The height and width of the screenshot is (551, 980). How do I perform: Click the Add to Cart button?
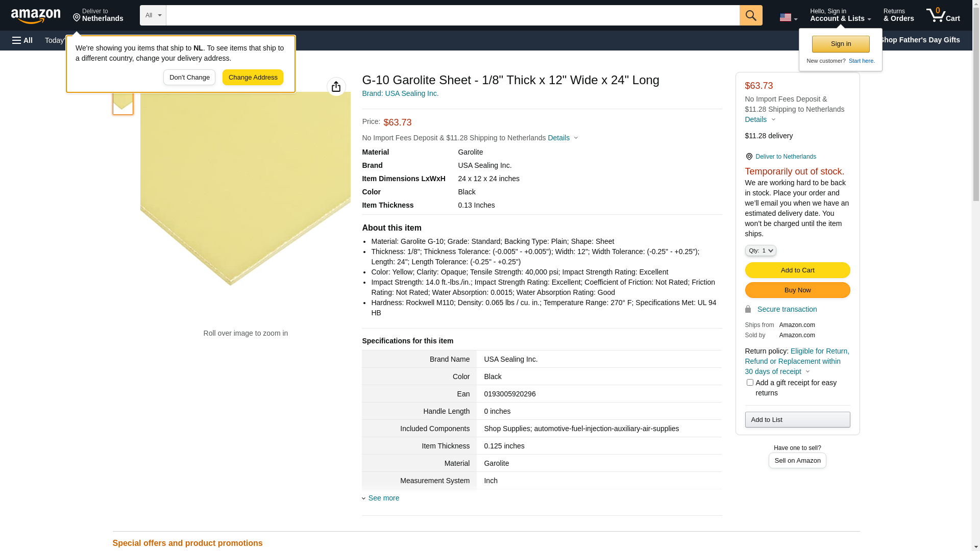click(x=797, y=270)
